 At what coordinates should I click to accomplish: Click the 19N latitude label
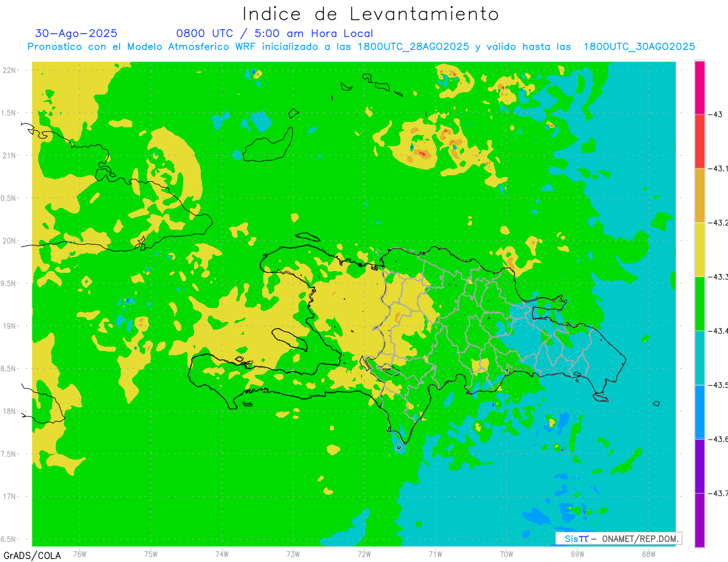(x=10, y=326)
